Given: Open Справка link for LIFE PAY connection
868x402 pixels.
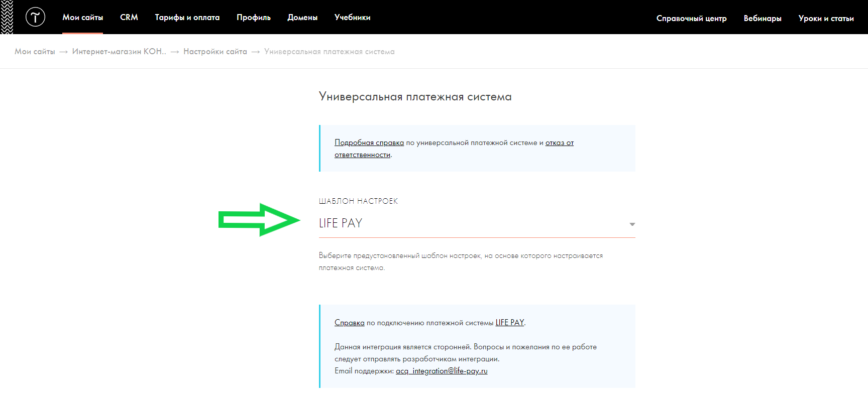Looking at the screenshot, I should pos(349,323).
